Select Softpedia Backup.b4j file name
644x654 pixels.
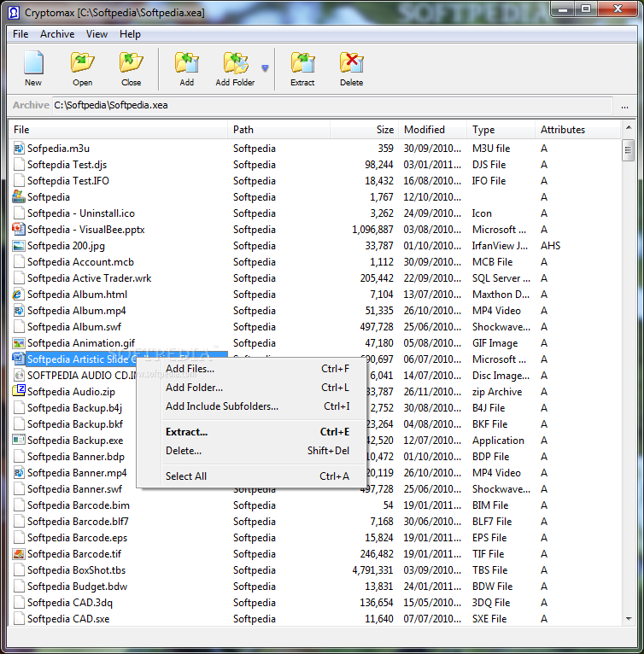pos(74,408)
